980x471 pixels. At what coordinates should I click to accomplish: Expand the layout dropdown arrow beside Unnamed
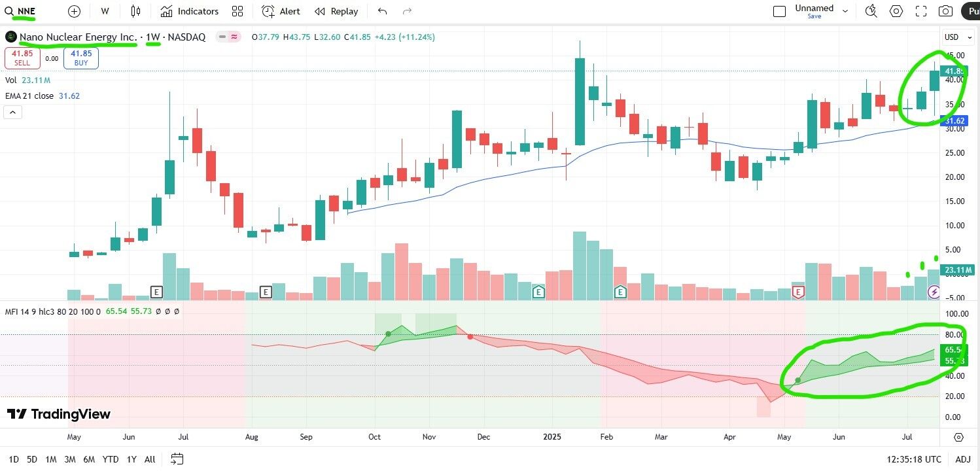[x=845, y=11]
